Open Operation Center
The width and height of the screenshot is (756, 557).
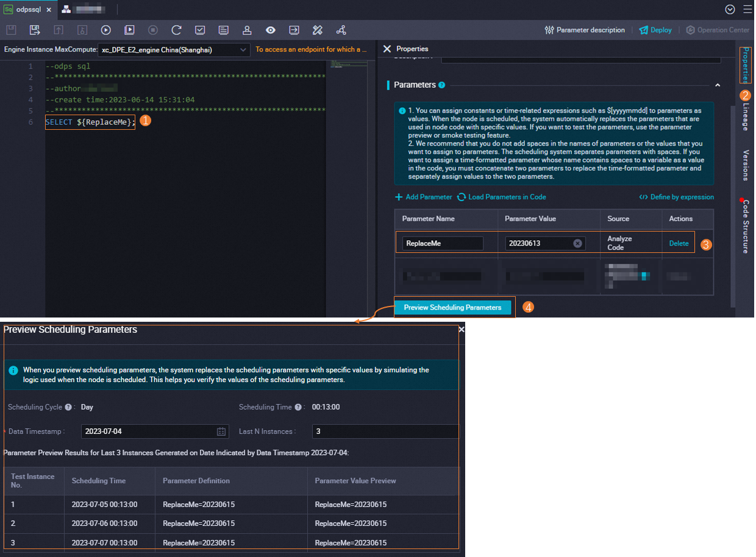point(718,30)
